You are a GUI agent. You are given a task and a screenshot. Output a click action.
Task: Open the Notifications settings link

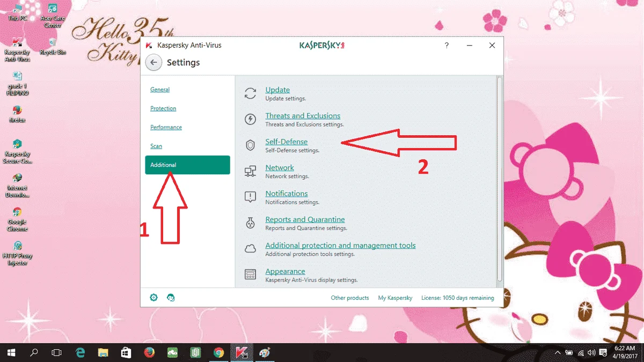(x=287, y=193)
